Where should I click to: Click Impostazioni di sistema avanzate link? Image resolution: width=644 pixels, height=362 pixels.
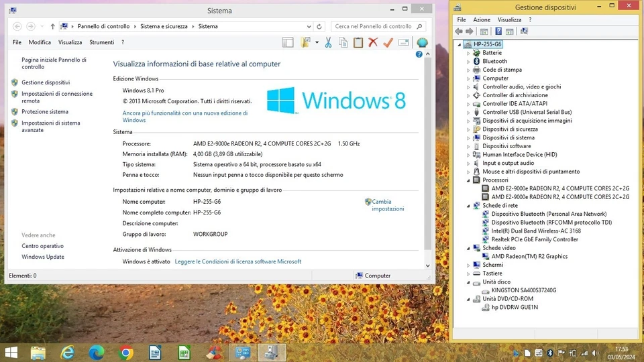click(50, 127)
